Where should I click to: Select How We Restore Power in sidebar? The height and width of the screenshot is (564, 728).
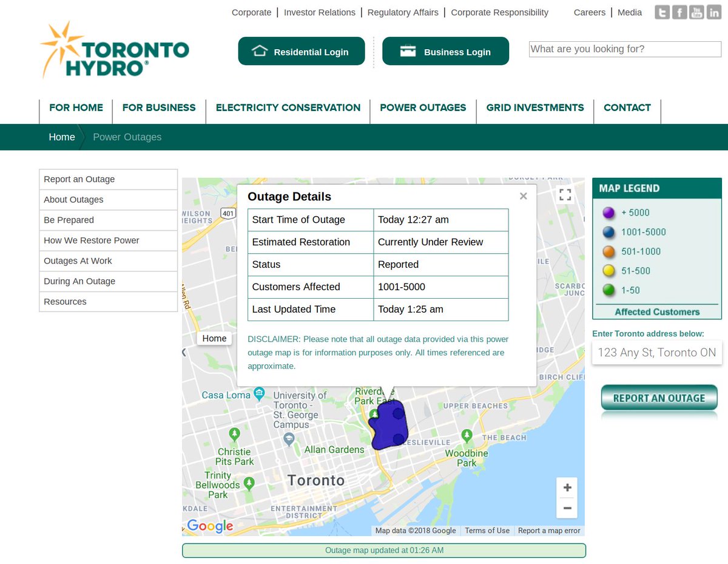pos(109,240)
